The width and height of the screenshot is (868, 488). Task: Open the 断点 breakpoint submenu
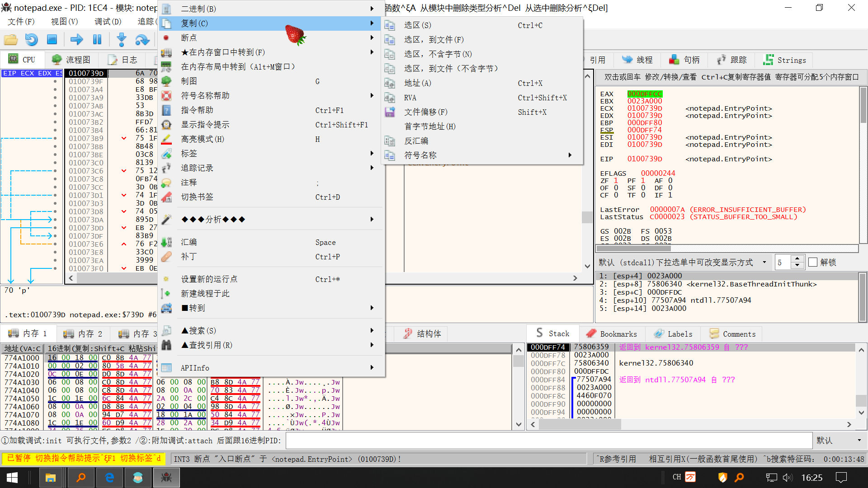pos(271,38)
